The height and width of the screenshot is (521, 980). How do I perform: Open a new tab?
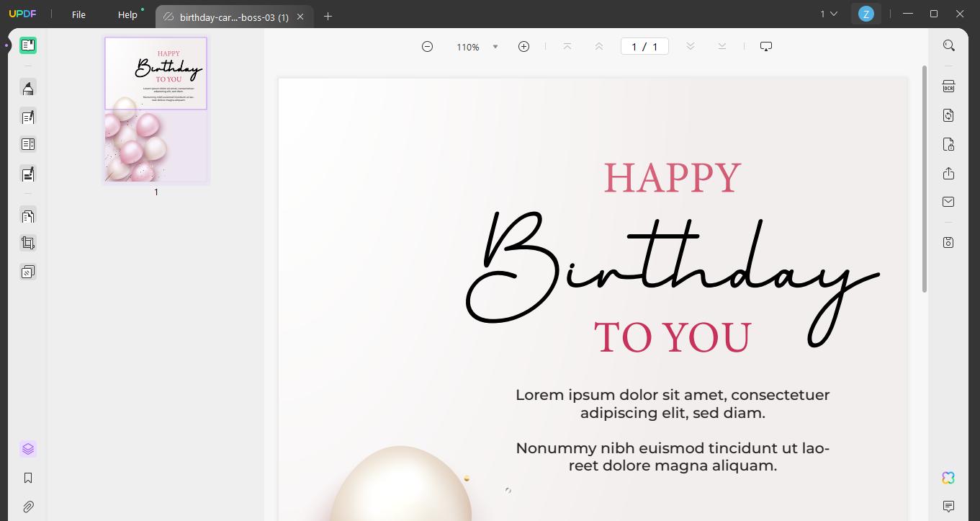[328, 16]
